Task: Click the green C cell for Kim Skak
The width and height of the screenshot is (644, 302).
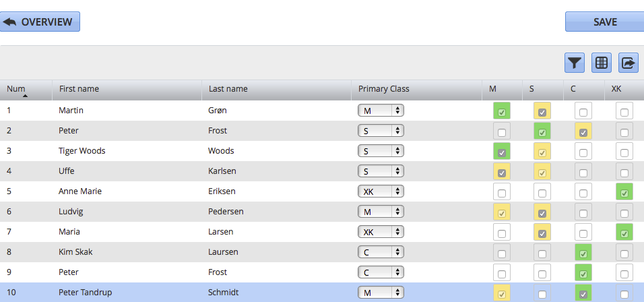Action: 583,253
